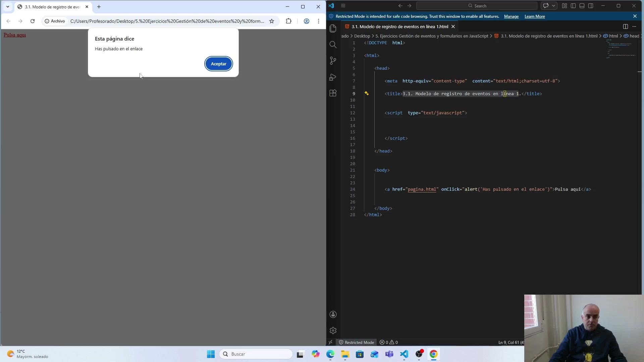
Task: Click the taskbar Buscar search box
Action: point(256,354)
